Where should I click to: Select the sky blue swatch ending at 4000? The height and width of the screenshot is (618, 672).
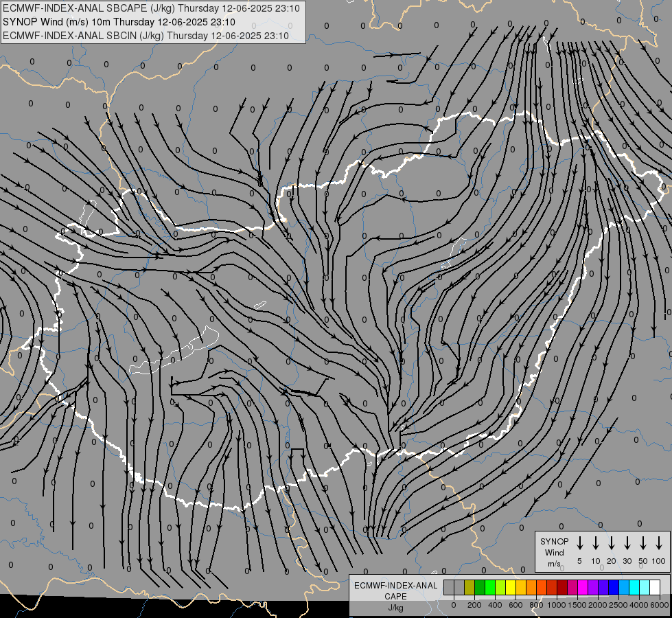(x=624, y=587)
